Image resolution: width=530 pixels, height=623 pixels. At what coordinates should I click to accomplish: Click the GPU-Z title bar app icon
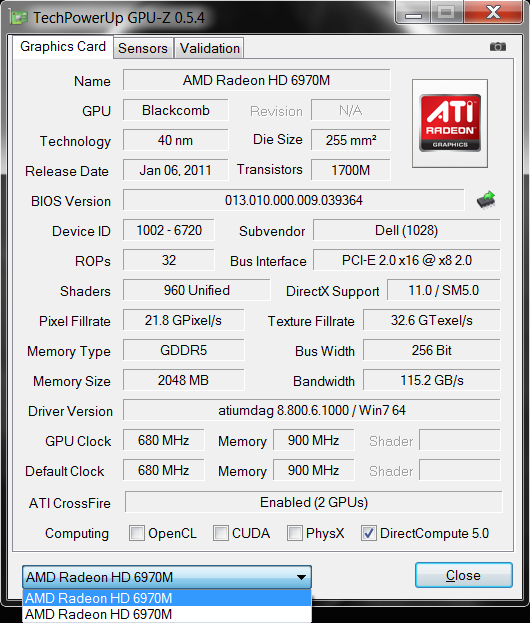(18, 17)
